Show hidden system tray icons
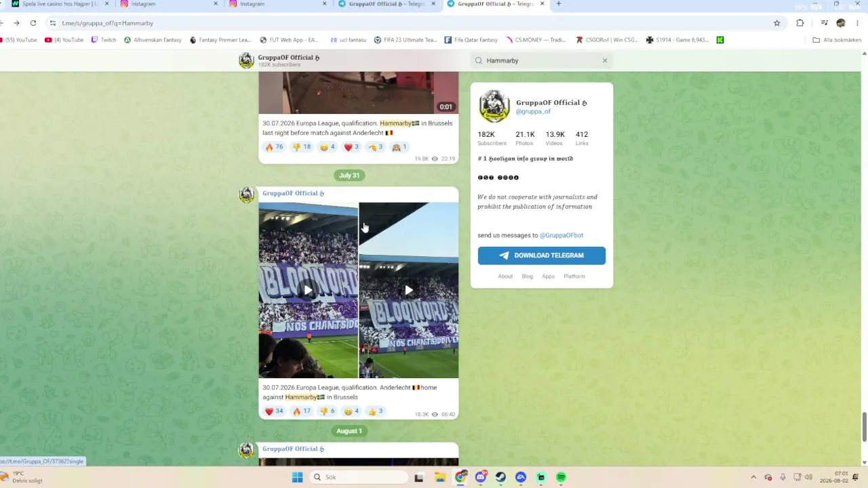The width and height of the screenshot is (868, 488). 753,477
